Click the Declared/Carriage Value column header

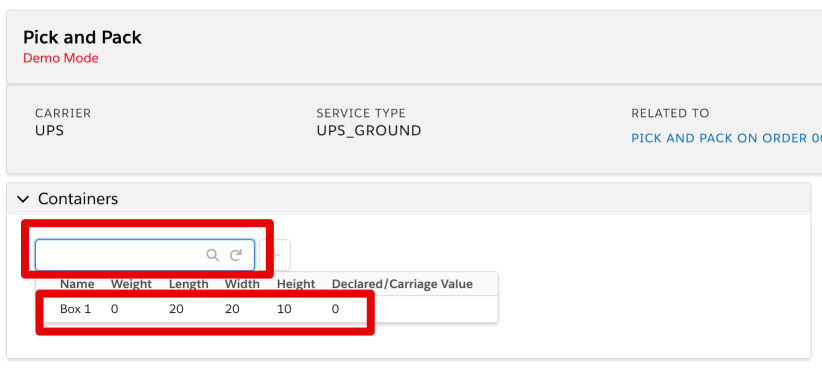[402, 284]
